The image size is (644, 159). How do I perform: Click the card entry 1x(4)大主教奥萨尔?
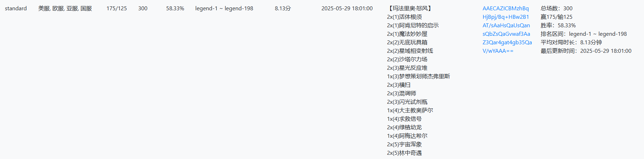410,110
